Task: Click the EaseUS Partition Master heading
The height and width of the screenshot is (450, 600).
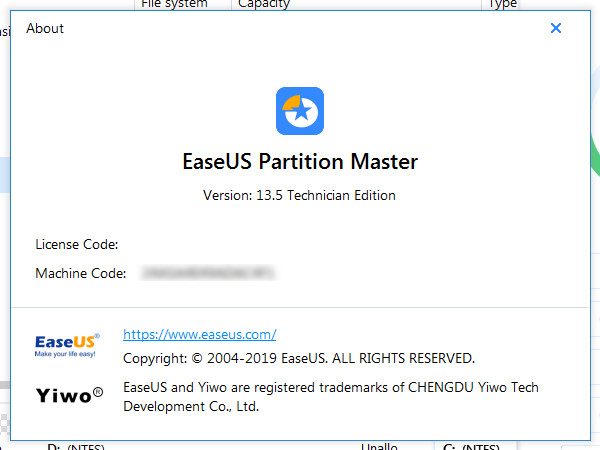Action: (x=299, y=162)
